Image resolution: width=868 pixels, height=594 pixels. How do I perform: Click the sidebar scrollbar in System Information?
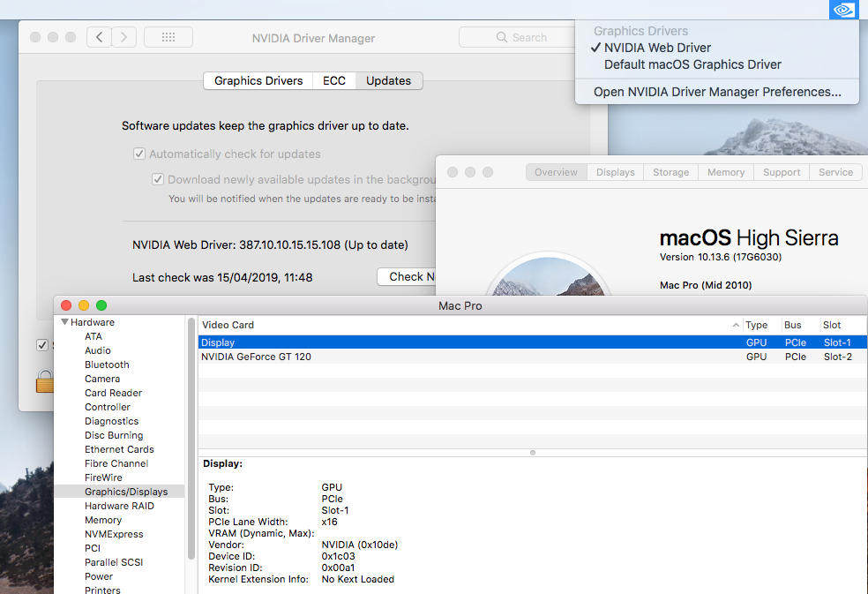point(191,439)
